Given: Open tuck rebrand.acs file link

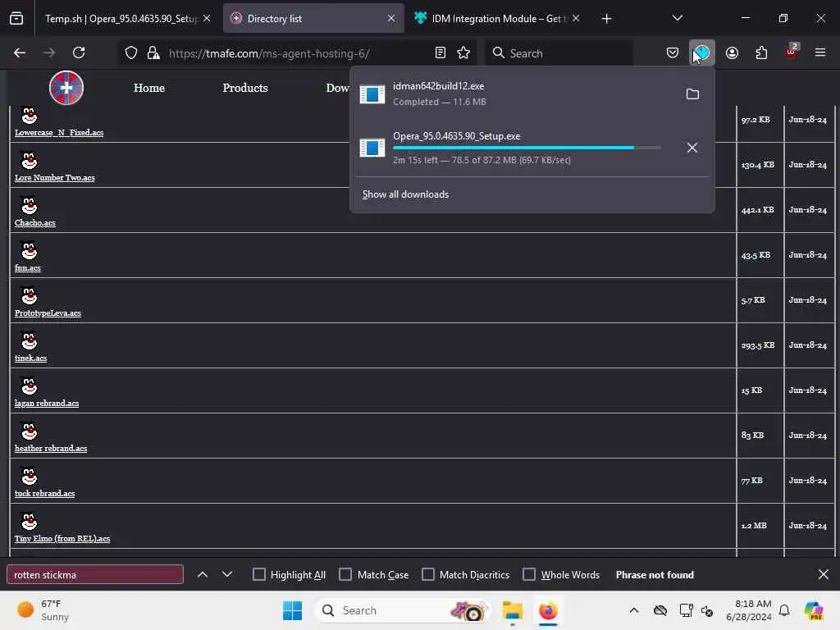Looking at the screenshot, I should coord(44,493).
